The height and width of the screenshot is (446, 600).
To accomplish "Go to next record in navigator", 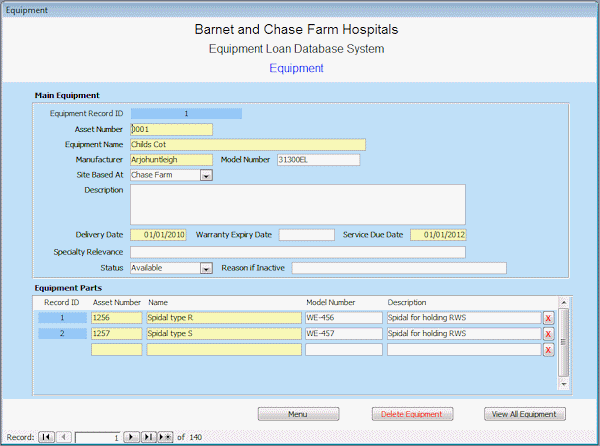I will click(131, 437).
